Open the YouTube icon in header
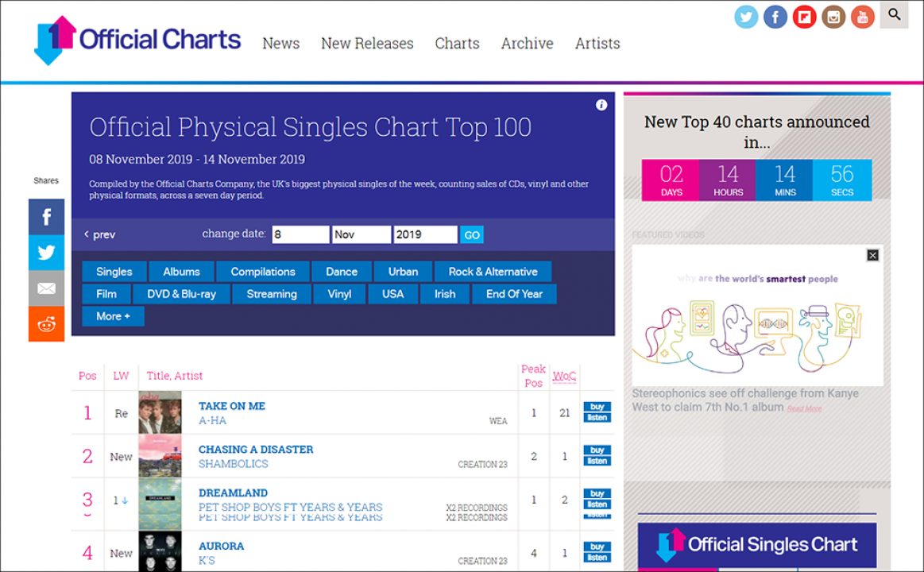The height and width of the screenshot is (572, 924). 862,17
